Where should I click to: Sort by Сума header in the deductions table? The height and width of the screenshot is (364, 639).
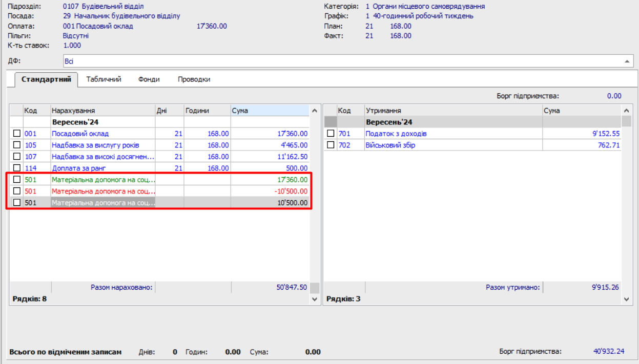(582, 111)
